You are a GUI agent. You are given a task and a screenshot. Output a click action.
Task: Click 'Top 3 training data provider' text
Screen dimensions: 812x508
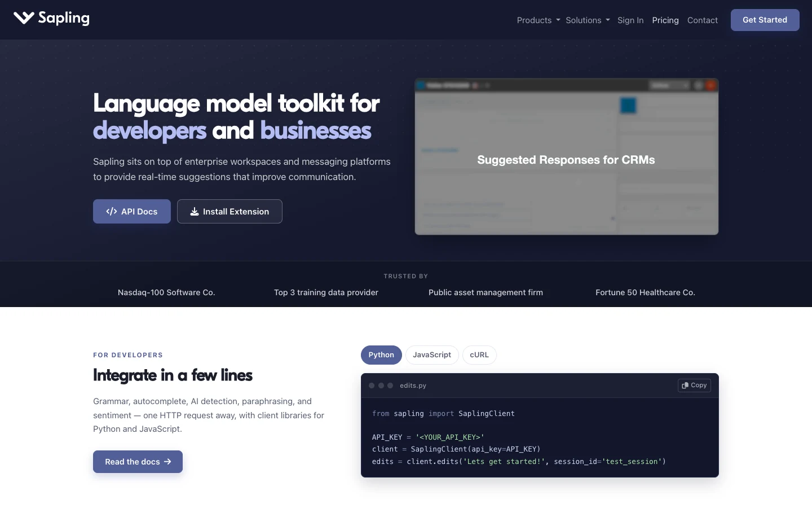pos(326,292)
